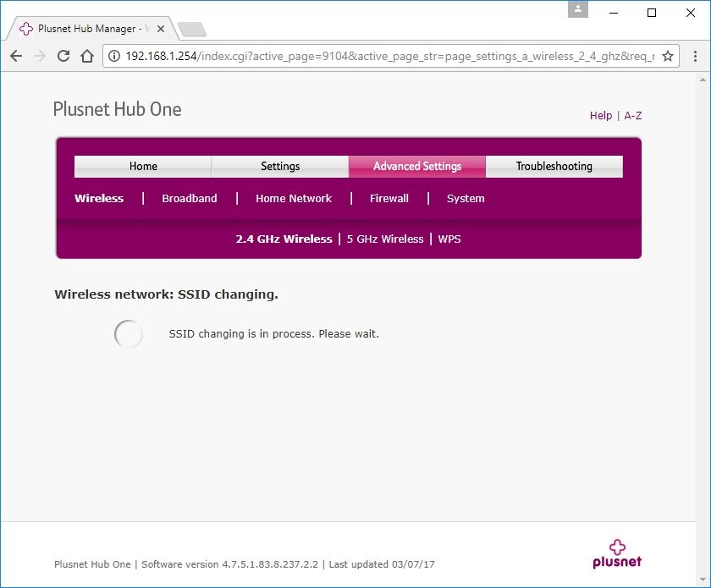Screen dimensions: 711x588
Task: Select the Advanced Settings tab
Action: (x=417, y=166)
